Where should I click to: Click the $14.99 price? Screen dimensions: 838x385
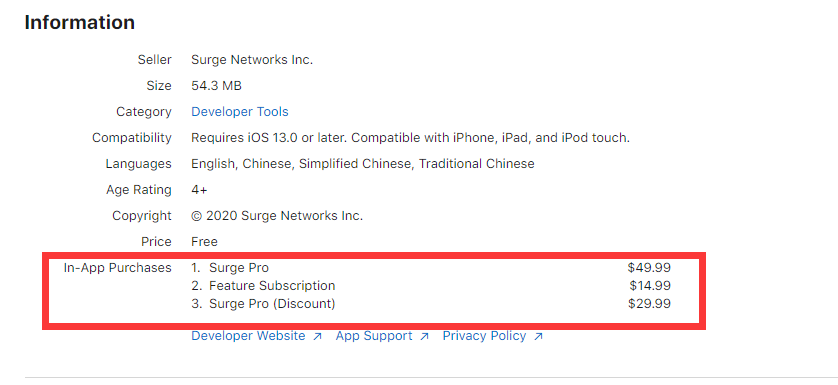pos(650,286)
